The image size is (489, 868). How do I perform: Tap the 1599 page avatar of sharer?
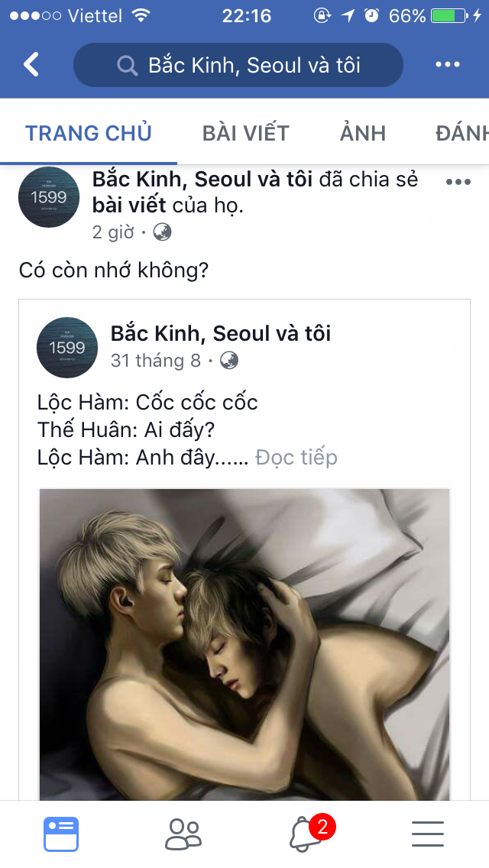tap(49, 197)
